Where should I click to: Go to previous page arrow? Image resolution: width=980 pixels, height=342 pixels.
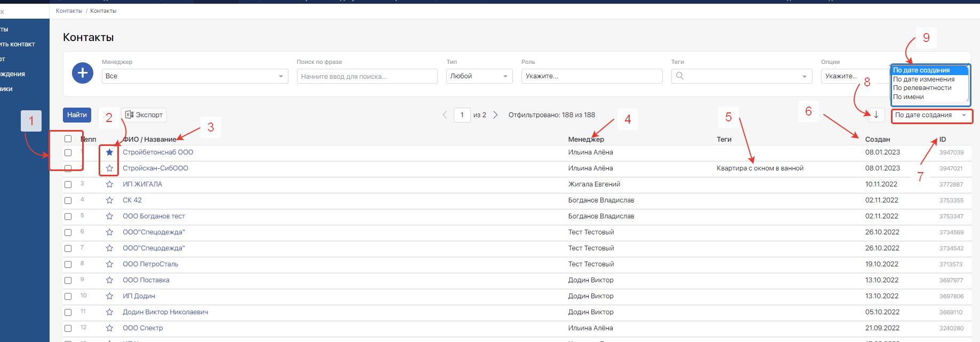445,115
